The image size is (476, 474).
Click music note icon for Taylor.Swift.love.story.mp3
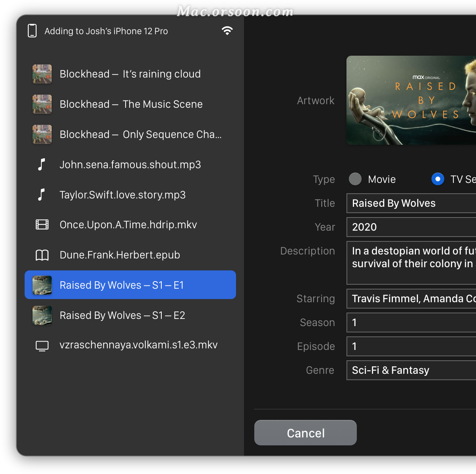click(42, 194)
